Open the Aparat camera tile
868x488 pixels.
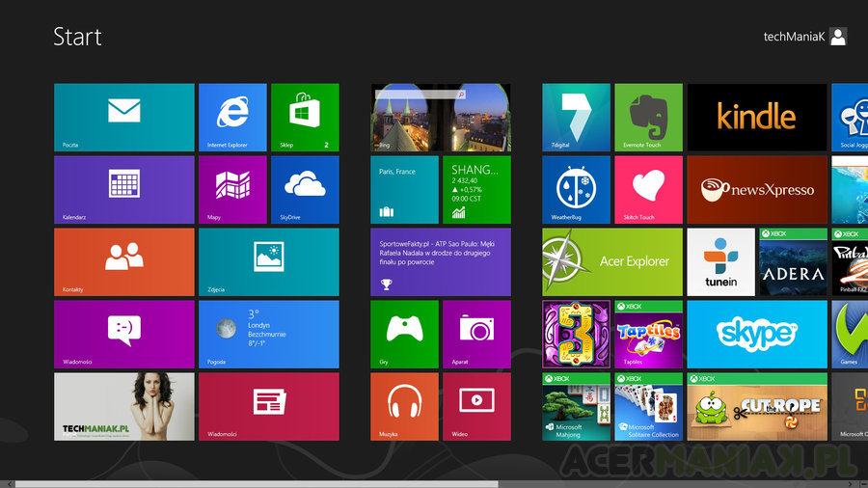pyautogui.click(x=476, y=335)
